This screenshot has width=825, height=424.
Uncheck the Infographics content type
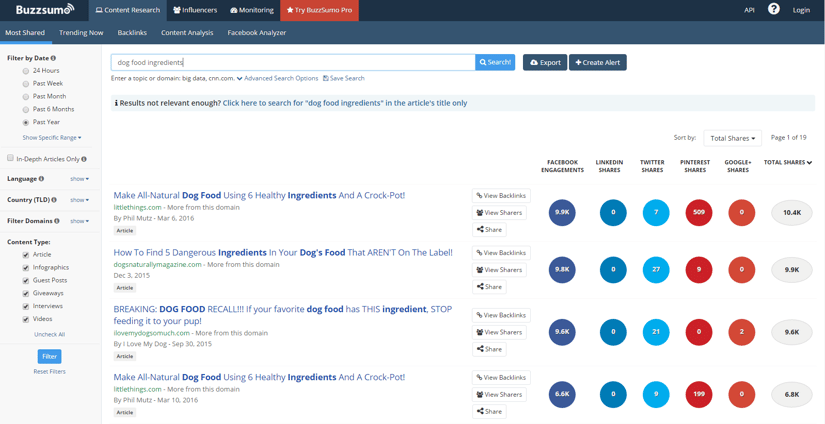[x=26, y=268]
